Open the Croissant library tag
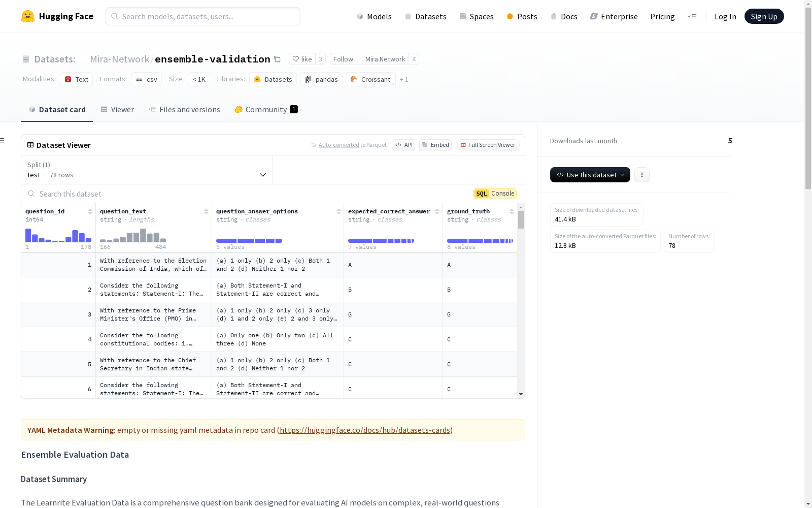The height and width of the screenshot is (508, 812). (x=370, y=79)
